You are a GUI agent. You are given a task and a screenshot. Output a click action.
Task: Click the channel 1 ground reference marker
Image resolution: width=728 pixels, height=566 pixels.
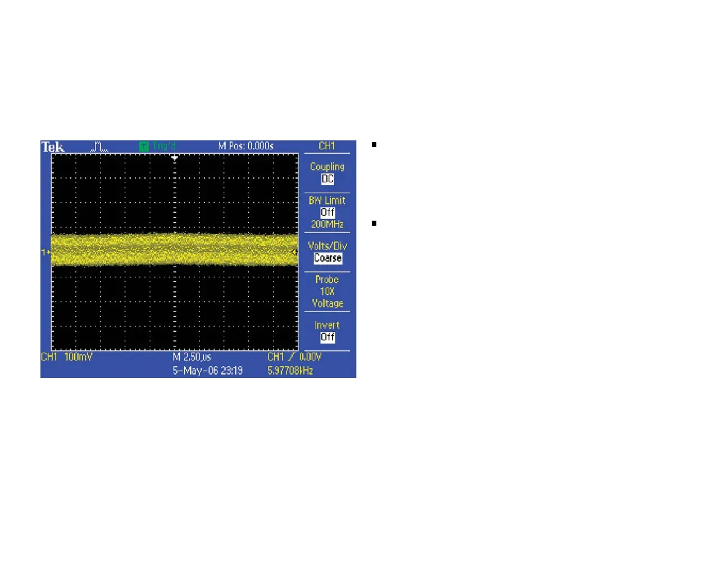coord(46,252)
